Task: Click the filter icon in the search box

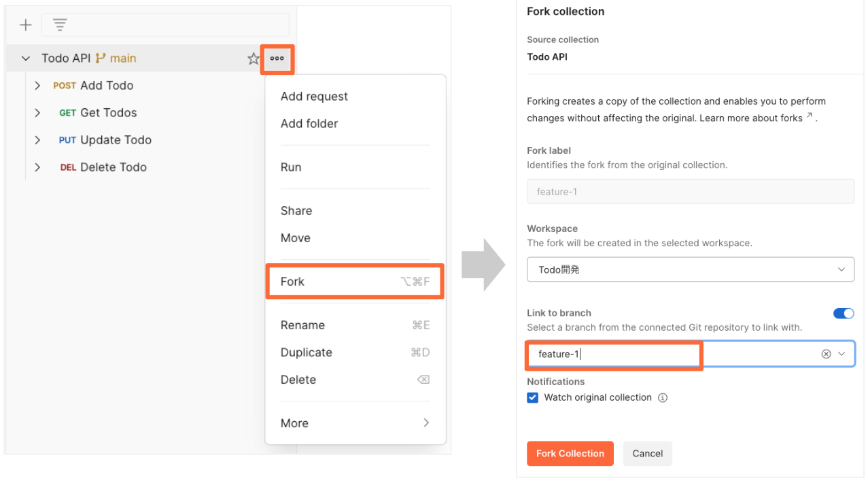Action: (60, 25)
